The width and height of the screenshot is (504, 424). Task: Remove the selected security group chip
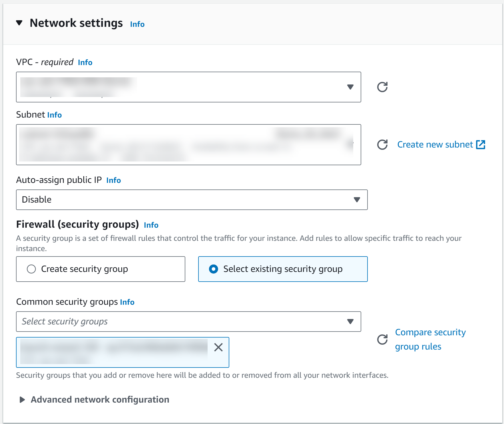pyautogui.click(x=218, y=348)
